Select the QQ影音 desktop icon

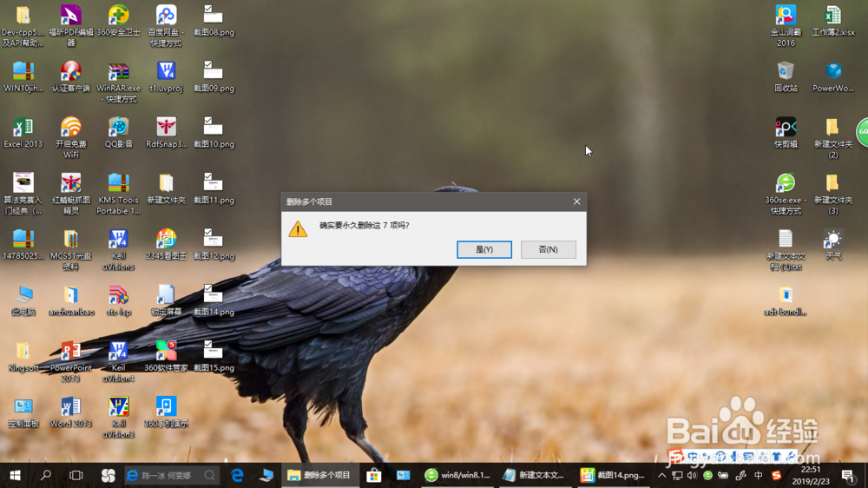coord(118,132)
